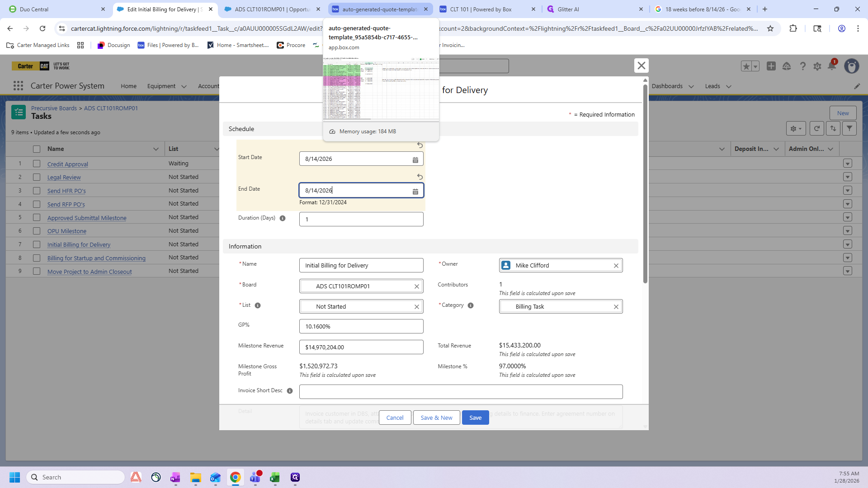
Task: Check the Credit Approval row checkbox
Action: click(x=37, y=164)
